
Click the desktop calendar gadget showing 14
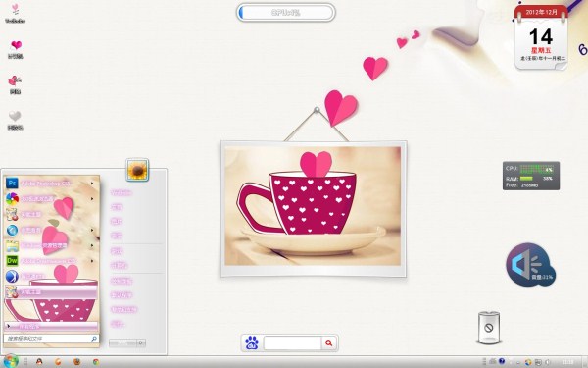point(541,37)
